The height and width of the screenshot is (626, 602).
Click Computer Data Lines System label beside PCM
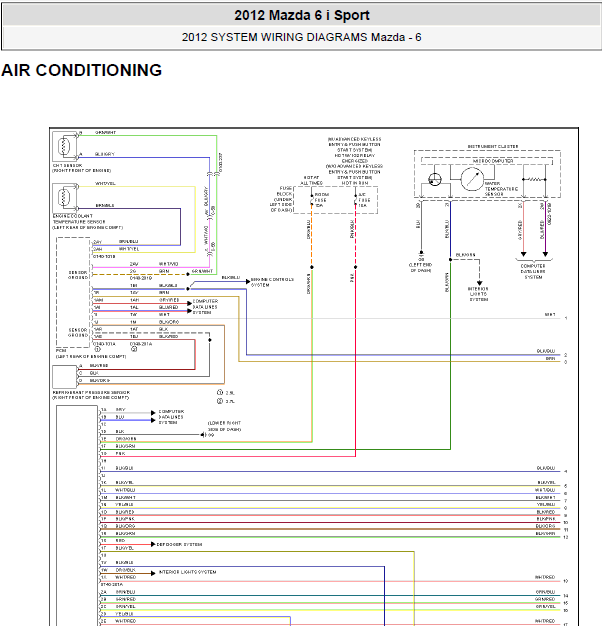[x=205, y=307]
